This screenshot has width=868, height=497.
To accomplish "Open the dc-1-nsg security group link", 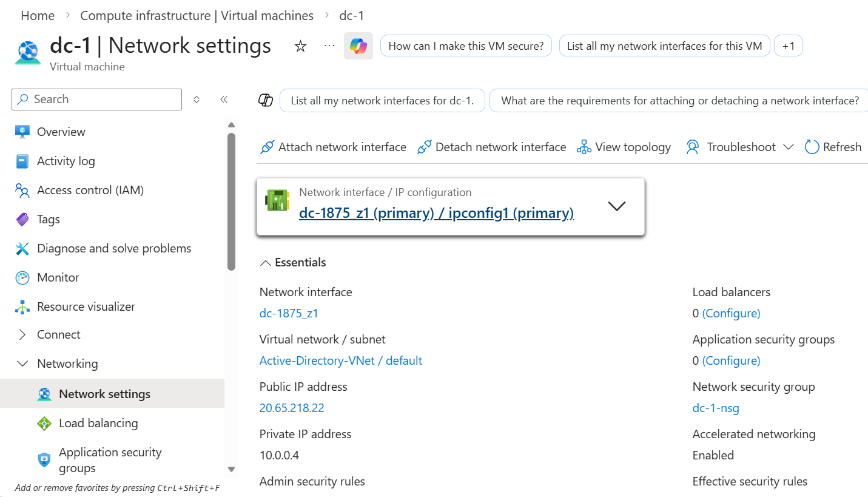I will coord(716,408).
